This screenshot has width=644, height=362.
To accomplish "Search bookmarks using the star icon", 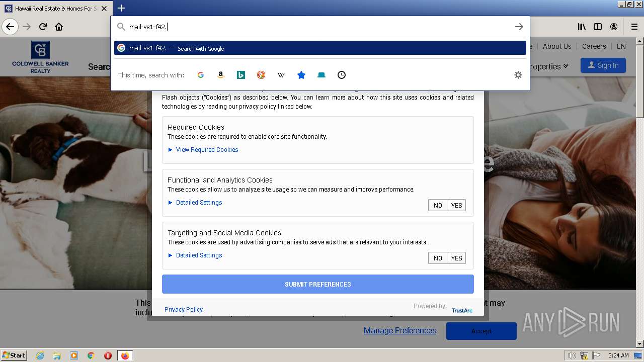I will pyautogui.click(x=301, y=75).
